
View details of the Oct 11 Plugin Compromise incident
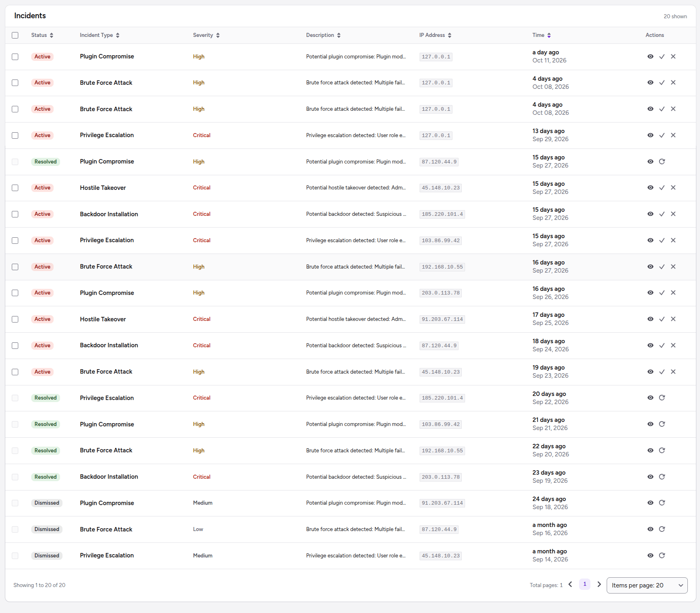pyautogui.click(x=650, y=56)
